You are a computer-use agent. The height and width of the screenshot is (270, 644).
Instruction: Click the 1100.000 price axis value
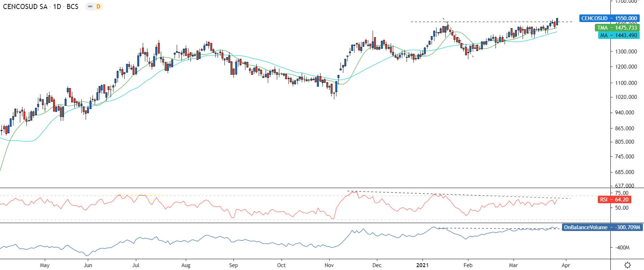pyautogui.click(x=626, y=83)
